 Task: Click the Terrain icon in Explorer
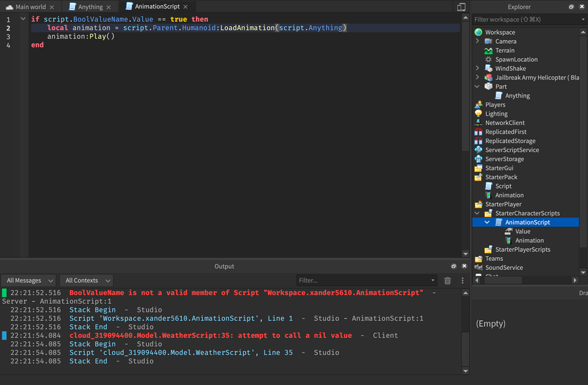488,50
